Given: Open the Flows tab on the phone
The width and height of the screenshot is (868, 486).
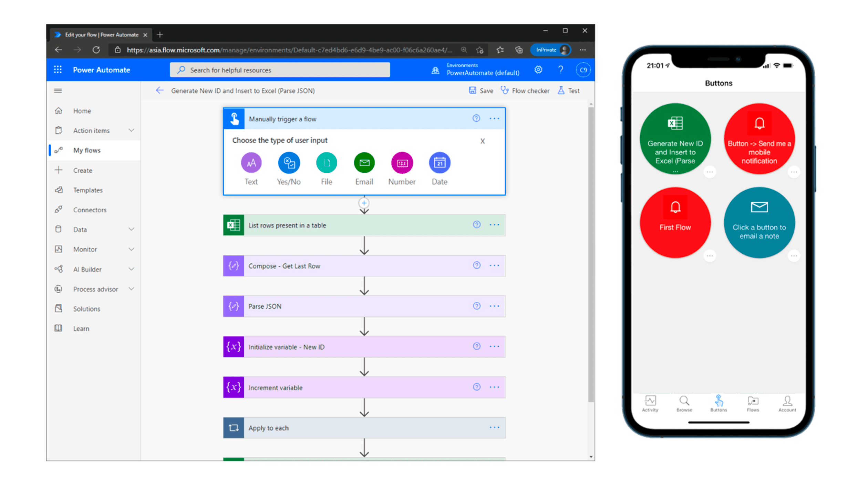Looking at the screenshot, I should pos(753,403).
